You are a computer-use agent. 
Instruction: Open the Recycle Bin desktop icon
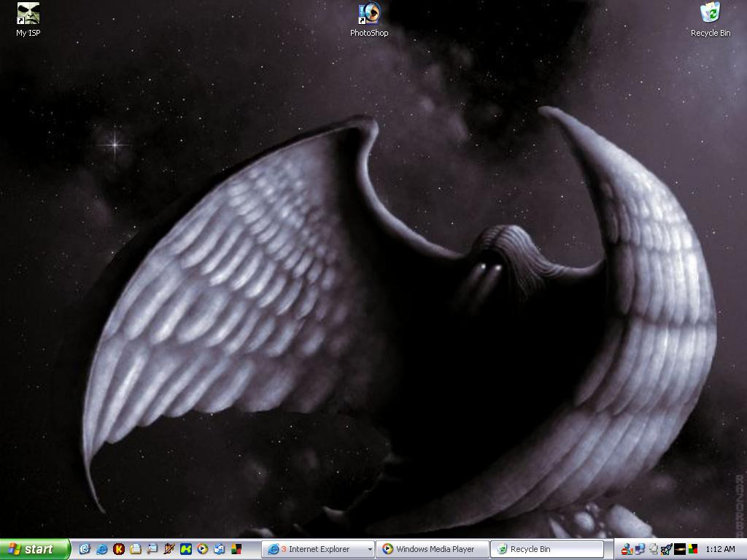(x=711, y=19)
